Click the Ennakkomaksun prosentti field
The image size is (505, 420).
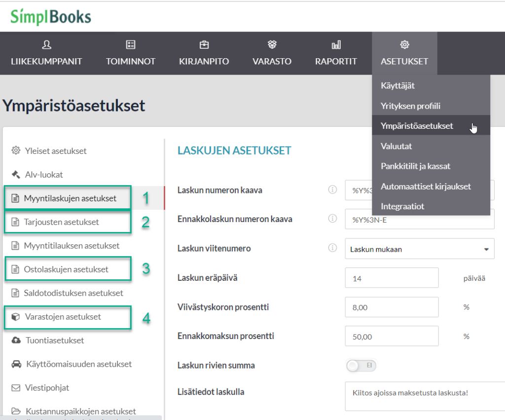pyautogui.click(x=392, y=336)
